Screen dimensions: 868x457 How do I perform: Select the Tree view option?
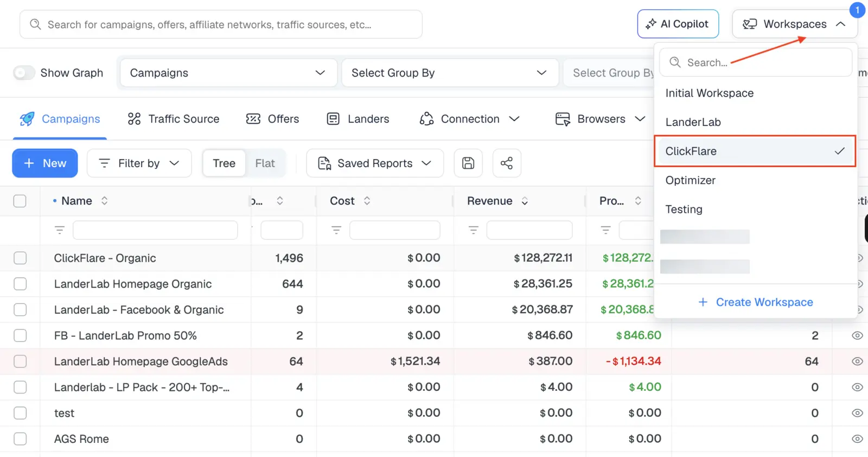pos(224,163)
